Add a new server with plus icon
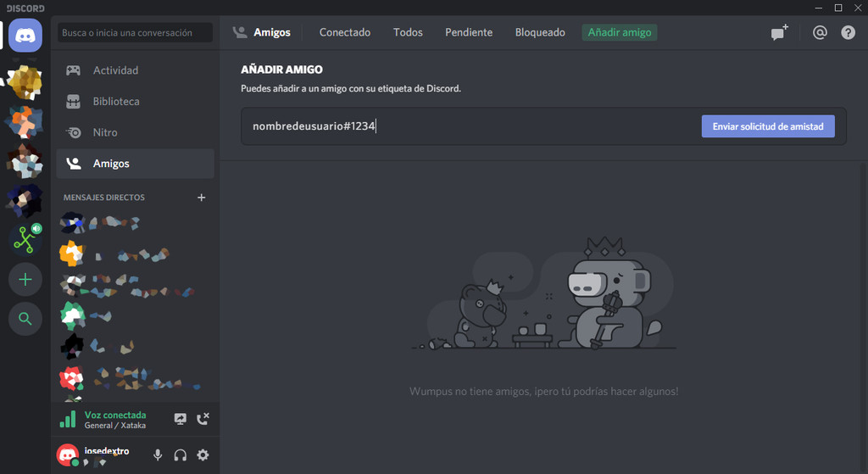 coord(25,280)
